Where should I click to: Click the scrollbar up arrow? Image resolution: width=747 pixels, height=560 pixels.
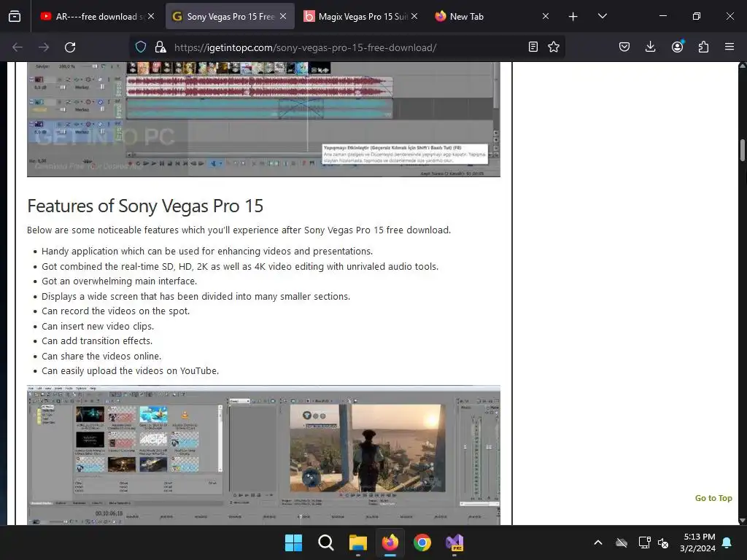point(742,66)
